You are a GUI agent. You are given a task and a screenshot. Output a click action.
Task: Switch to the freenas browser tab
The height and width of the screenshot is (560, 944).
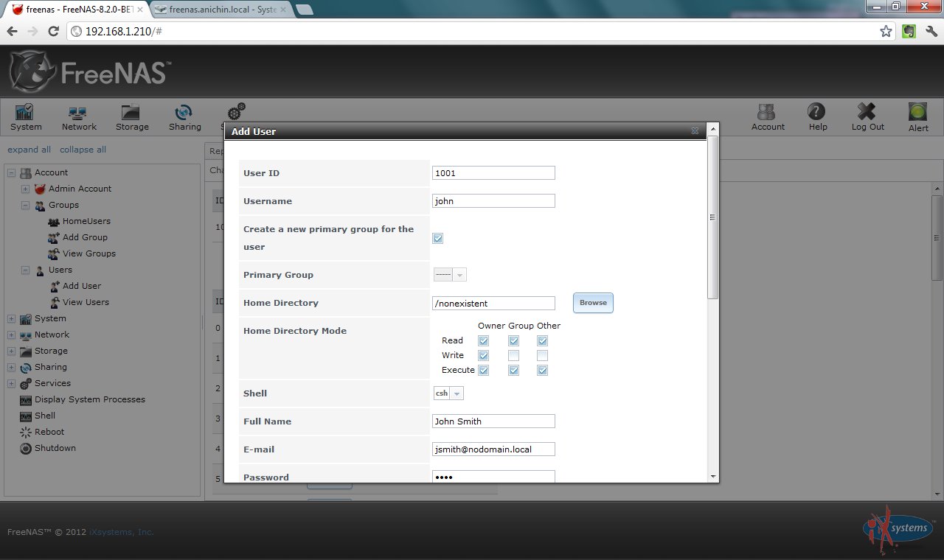[77, 10]
